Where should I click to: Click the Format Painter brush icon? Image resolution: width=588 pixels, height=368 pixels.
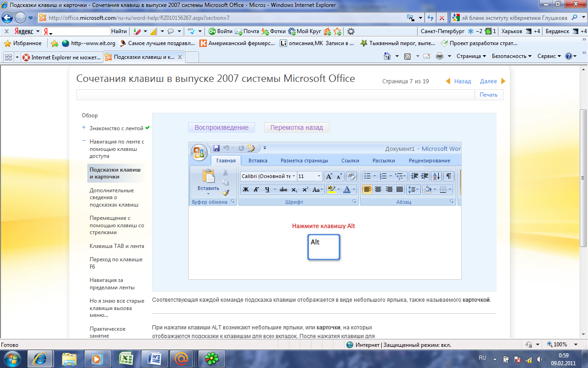(x=225, y=193)
